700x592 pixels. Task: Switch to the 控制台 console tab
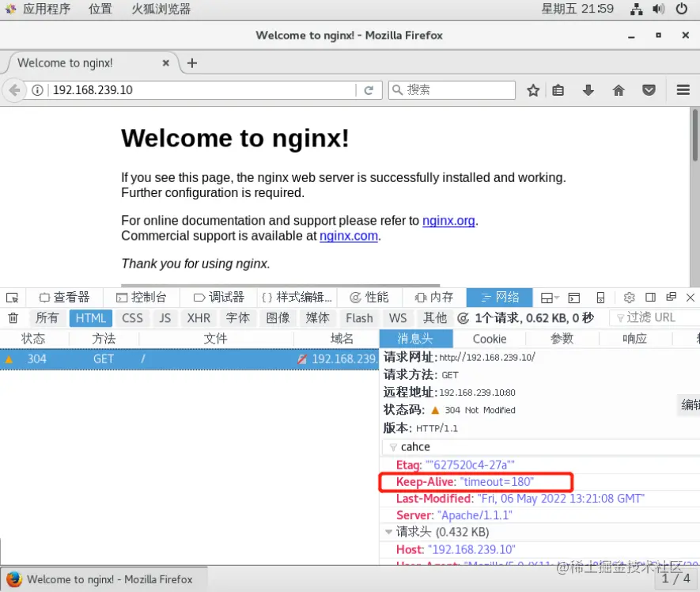coord(141,298)
